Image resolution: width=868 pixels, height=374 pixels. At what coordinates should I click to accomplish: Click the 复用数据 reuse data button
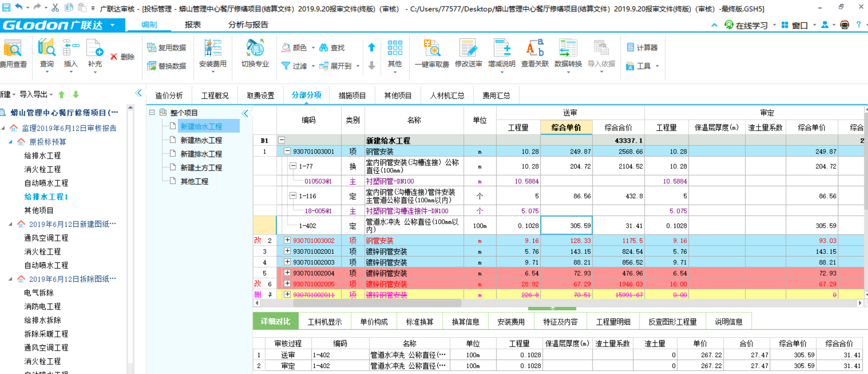click(167, 48)
